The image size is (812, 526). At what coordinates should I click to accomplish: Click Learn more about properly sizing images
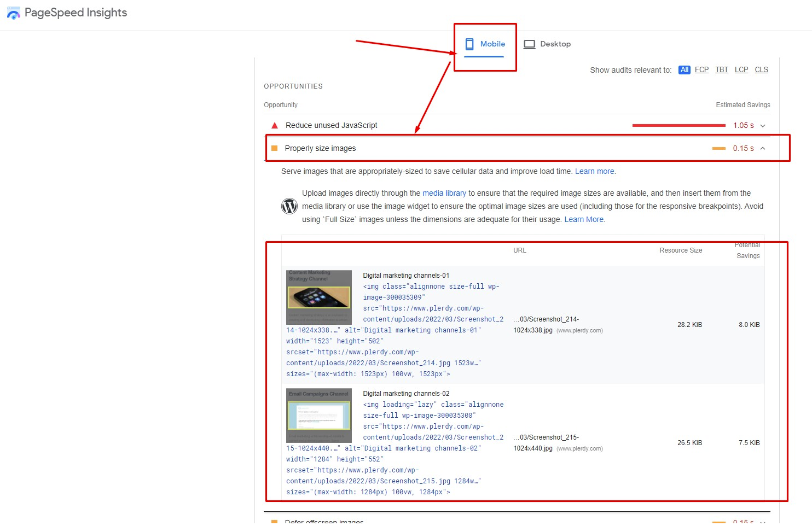coord(594,171)
